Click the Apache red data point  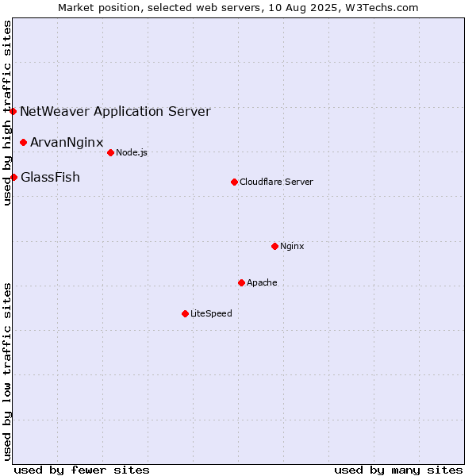241,283
